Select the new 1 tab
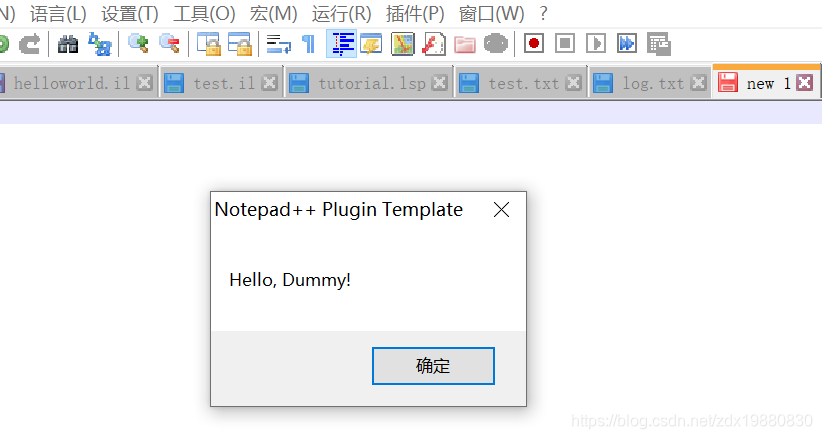 (x=768, y=83)
